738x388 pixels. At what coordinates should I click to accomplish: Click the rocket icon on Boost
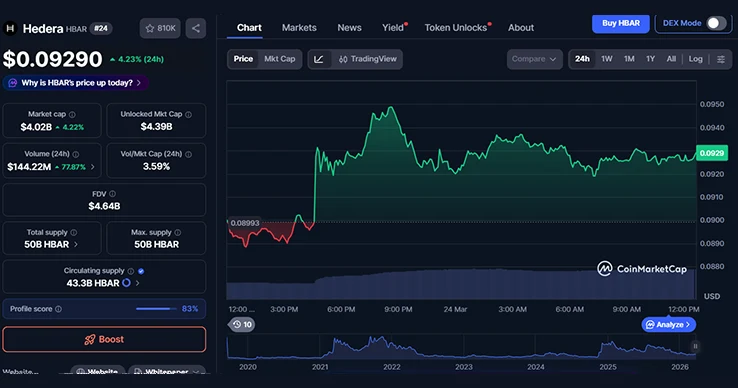pyautogui.click(x=89, y=340)
